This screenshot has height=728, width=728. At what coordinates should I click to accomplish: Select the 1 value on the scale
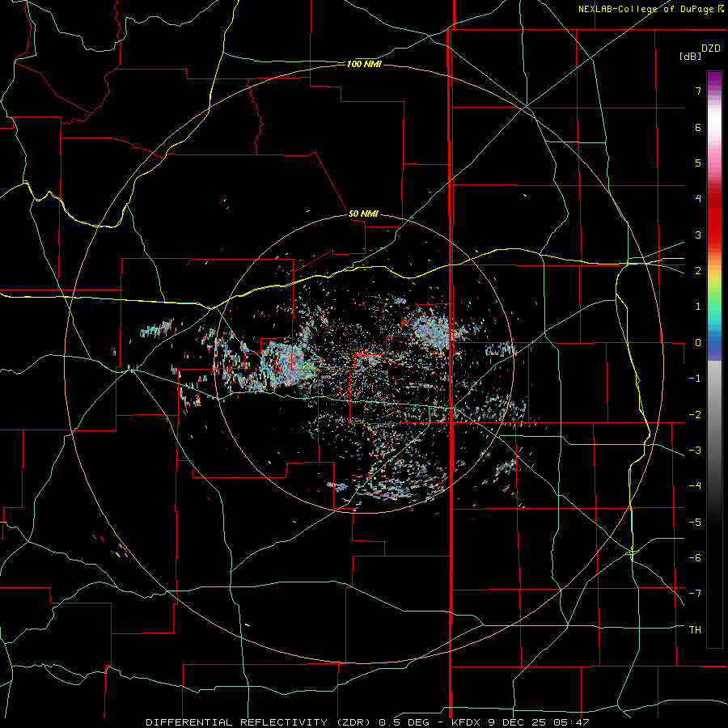[698, 307]
